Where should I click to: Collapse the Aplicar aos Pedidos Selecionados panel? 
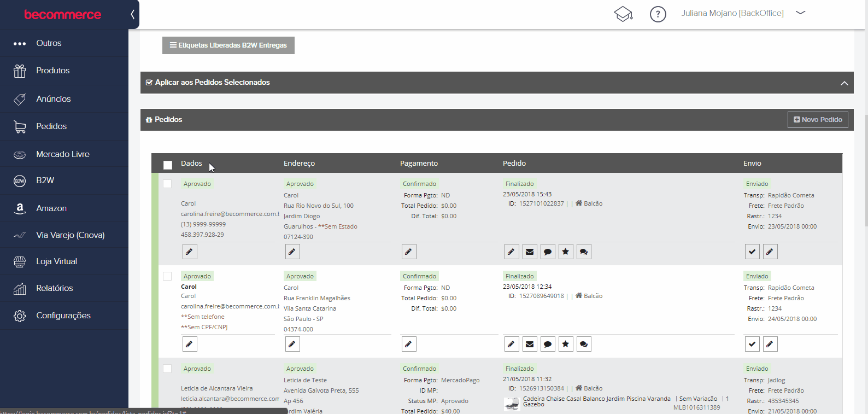tap(844, 83)
